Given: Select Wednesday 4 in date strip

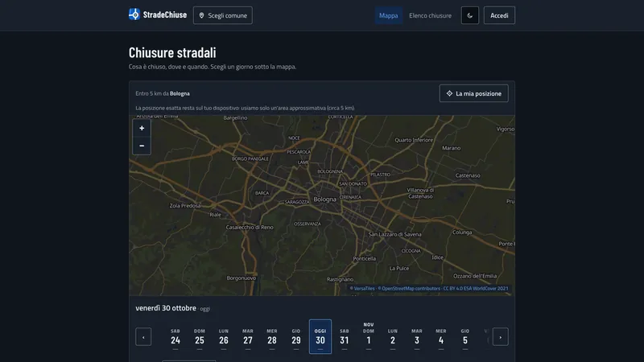Looking at the screenshot, I should pyautogui.click(x=440, y=337).
